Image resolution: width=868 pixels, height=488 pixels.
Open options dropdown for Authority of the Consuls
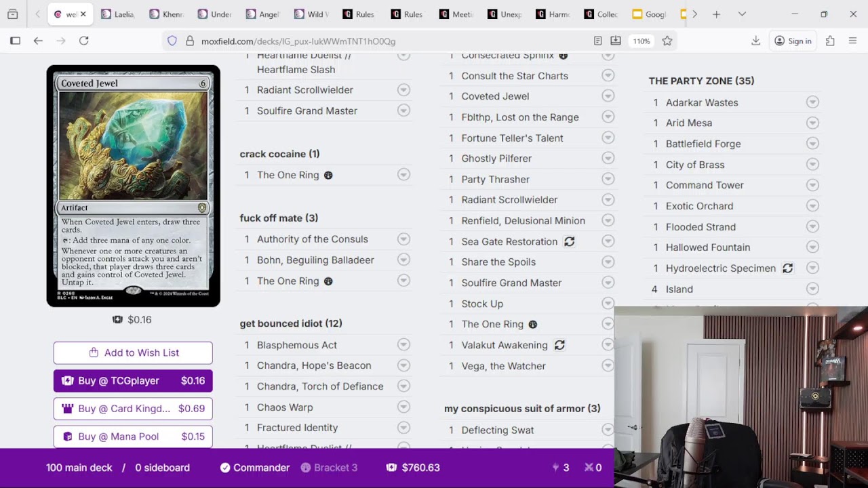coord(403,239)
